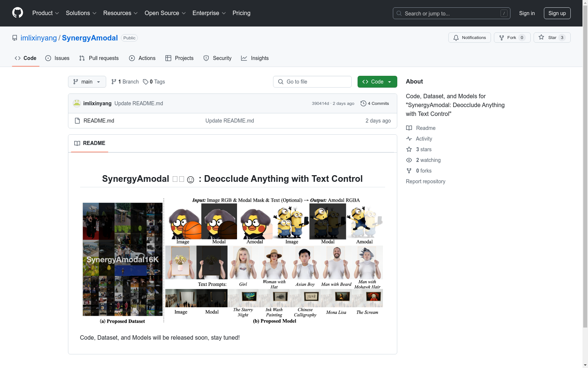Fork the repository
The width and height of the screenshot is (588, 368).
pyautogui.click(x=512, y=38)
